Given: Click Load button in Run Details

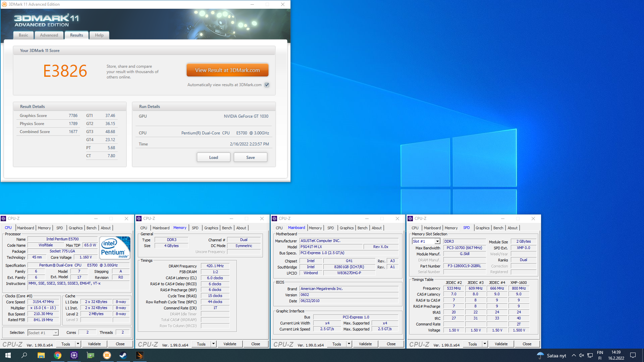Looking at the screenshot, I should tap(214, 158).
